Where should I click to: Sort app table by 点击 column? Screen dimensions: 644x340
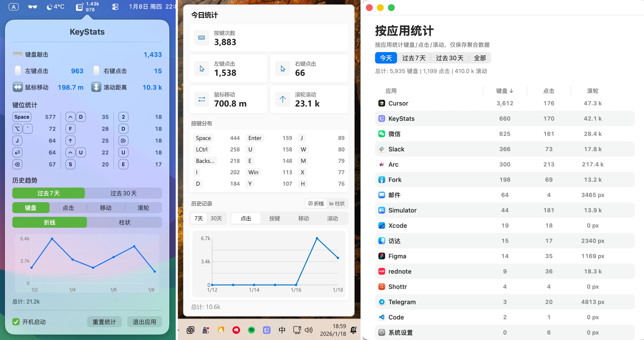pyautogui.click(x=549, y=91)
